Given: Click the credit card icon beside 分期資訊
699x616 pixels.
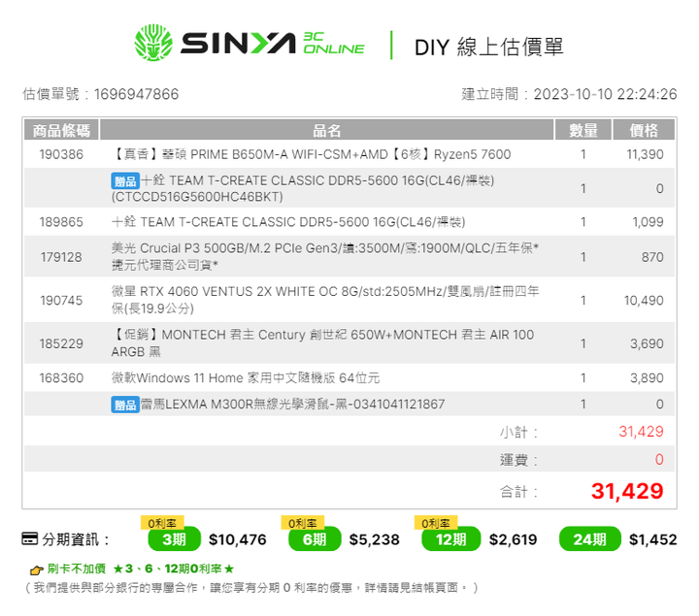Looking at the screenshot, I should 30,538.
